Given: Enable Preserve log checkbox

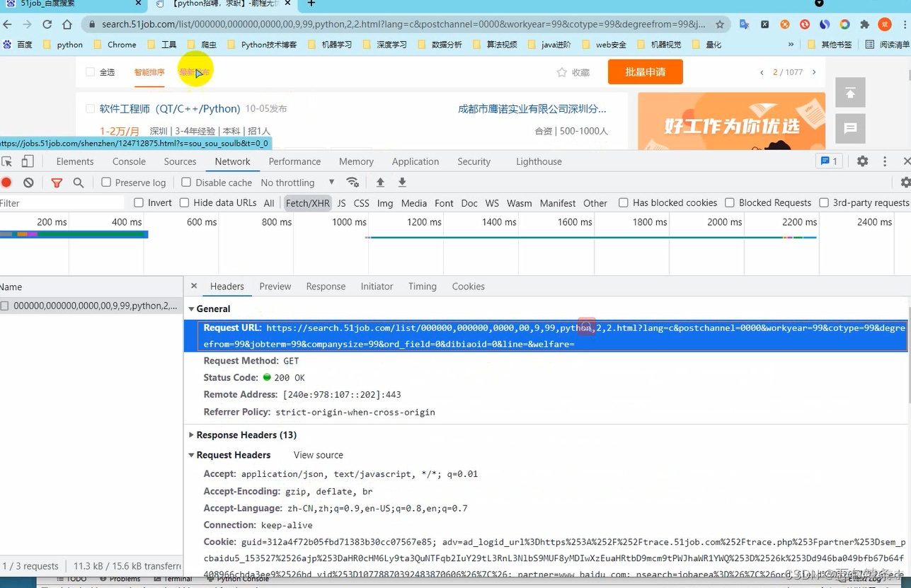Looking at the screenshot, I should (x=106, y=183).
